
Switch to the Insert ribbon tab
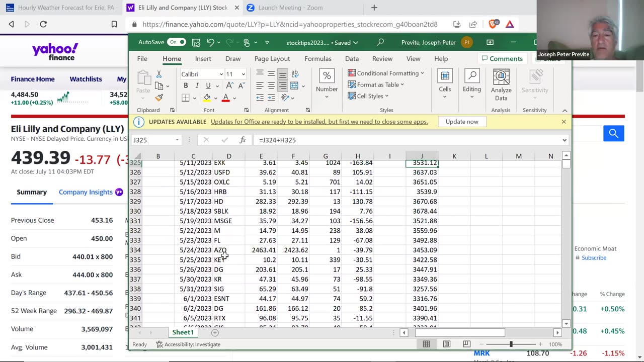point(203,59)
